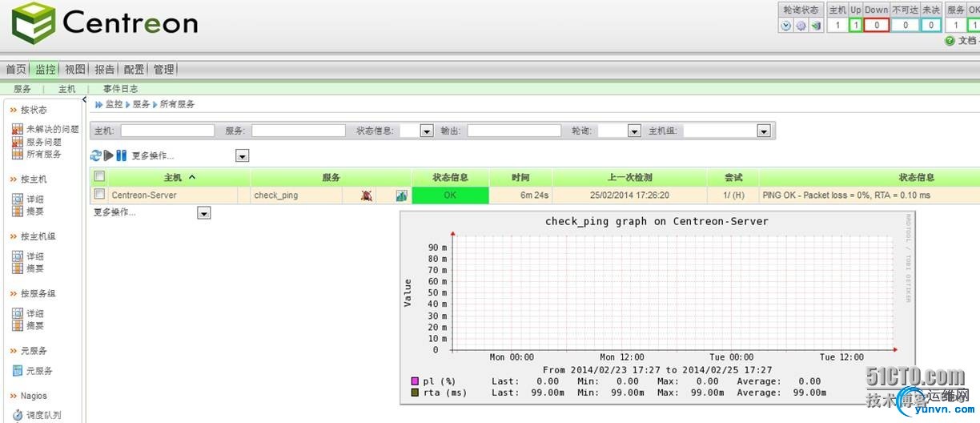
Task: Click the green help question mark icon
Action: pyautogui.click(x=950, y=40)
